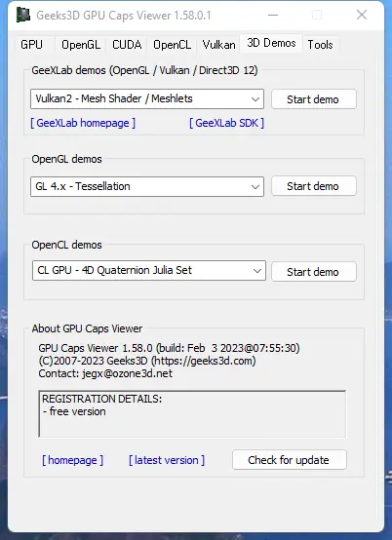Click the registration details text box

pyautogui.click(x=192, y=413)
